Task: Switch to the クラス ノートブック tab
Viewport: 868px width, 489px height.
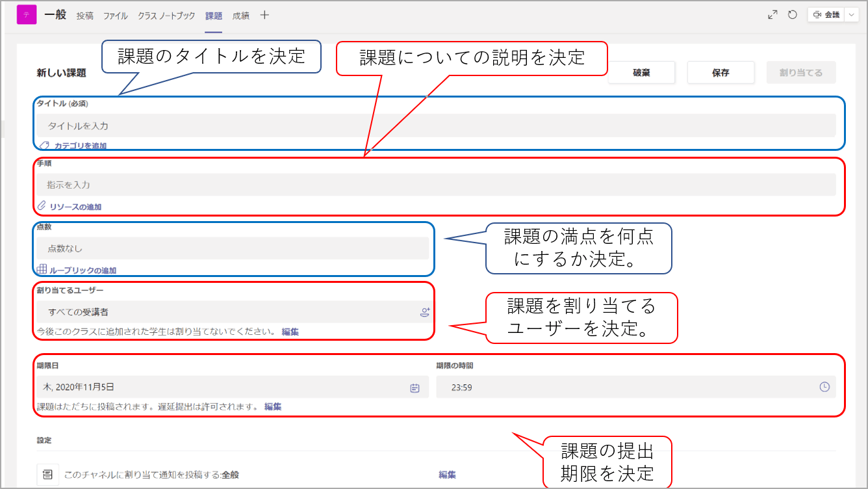Action: [x=166, y=16]
